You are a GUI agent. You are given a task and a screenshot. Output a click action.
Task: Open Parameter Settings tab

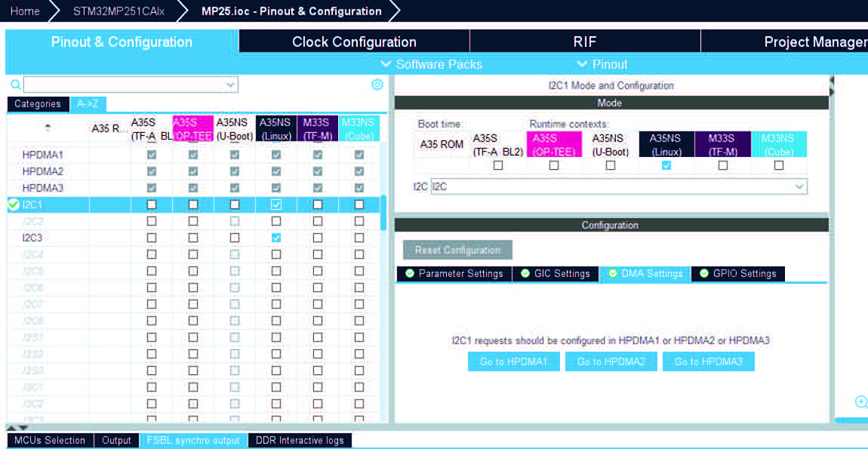(454, 273)
